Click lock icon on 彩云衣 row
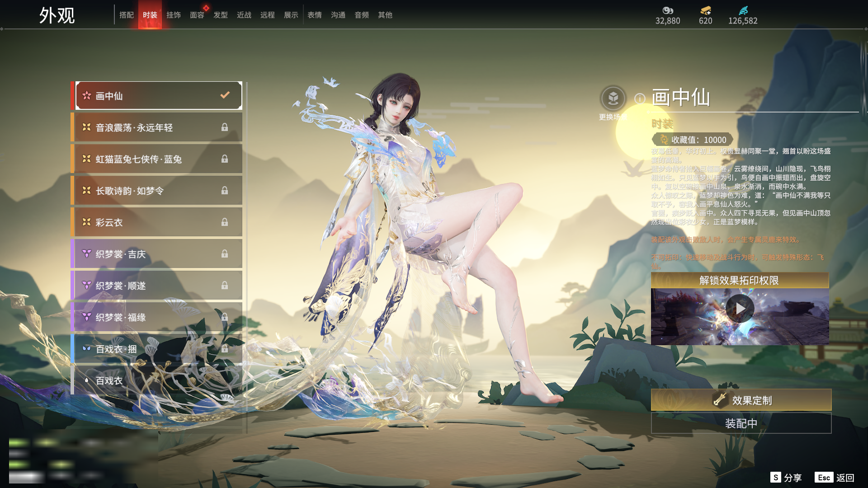Viewport: 868px width, 488px height. click(225, 222)
